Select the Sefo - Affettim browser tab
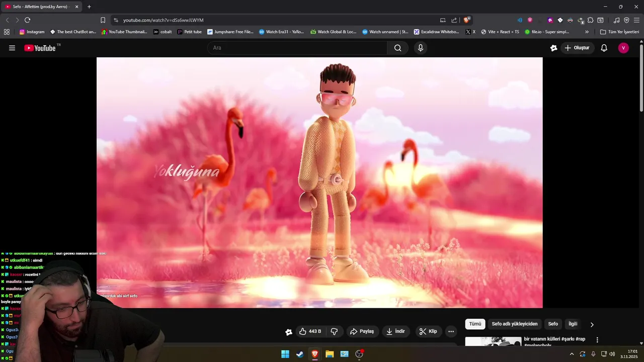Screen dimensions: 644x362 tap(42, 7)
